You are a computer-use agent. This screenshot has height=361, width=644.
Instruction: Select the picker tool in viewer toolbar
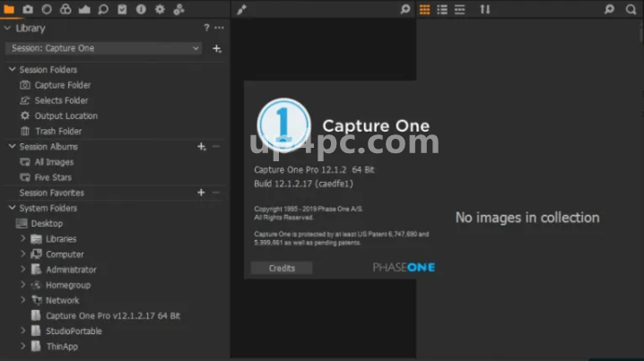pos(241,9)
